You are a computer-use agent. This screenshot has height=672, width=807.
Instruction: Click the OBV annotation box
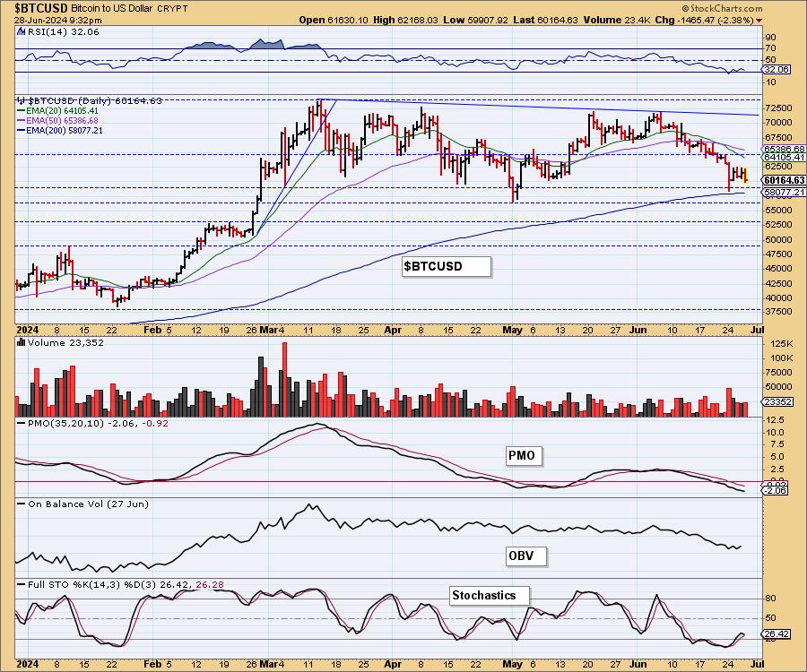click(525, 556)
